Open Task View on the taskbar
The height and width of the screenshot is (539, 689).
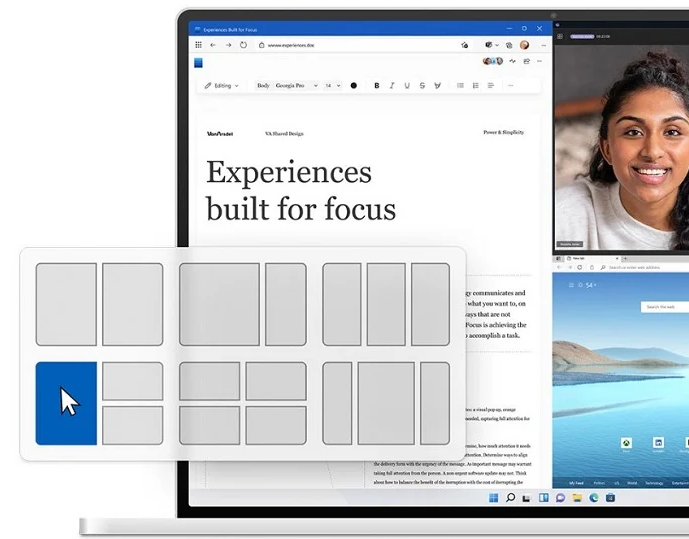coord(526,498)
